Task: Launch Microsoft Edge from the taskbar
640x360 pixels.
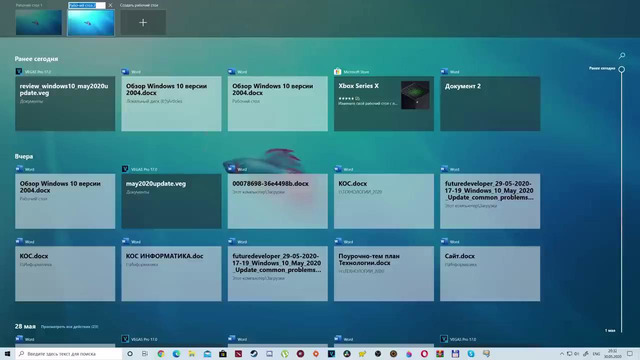Action: pos(176,354)
